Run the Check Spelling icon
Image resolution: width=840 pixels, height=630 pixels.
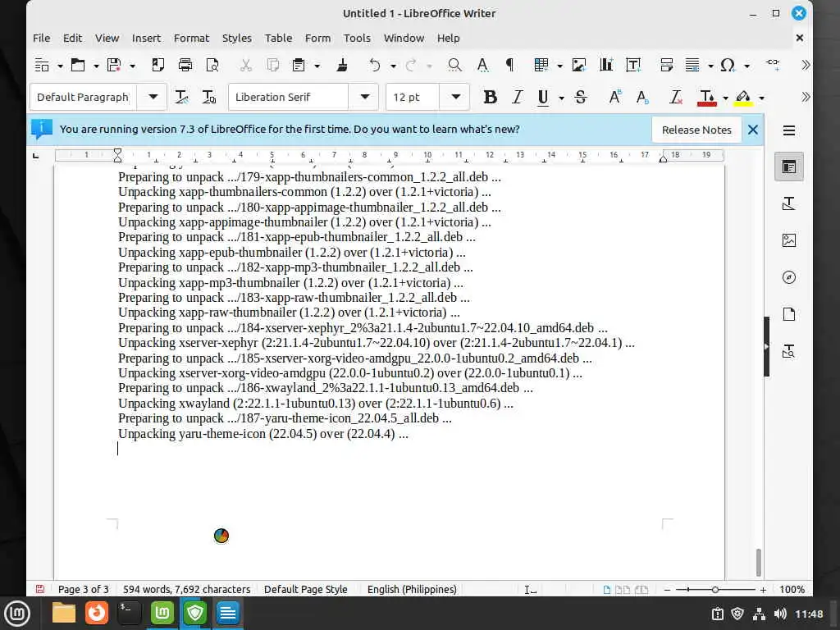point(482,66)
